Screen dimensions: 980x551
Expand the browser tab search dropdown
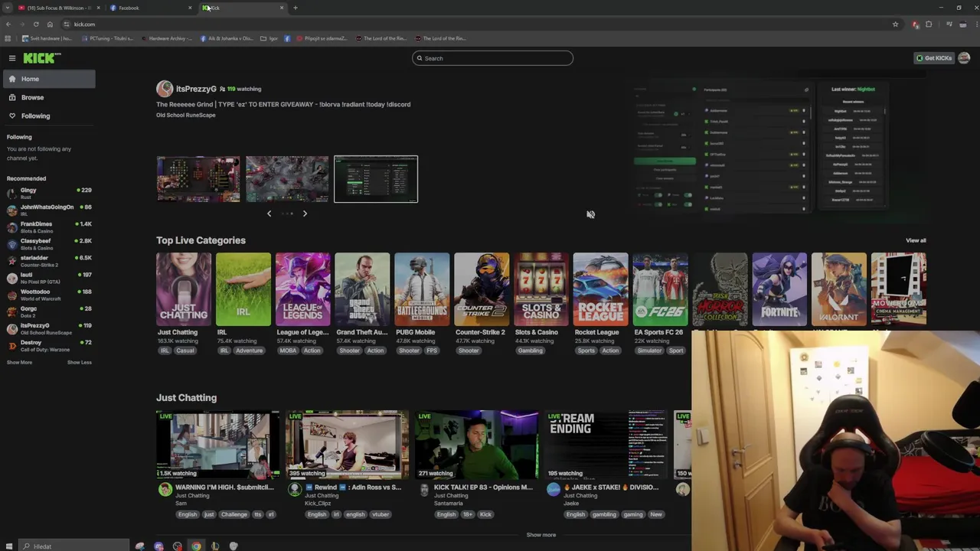click(8, 8)
